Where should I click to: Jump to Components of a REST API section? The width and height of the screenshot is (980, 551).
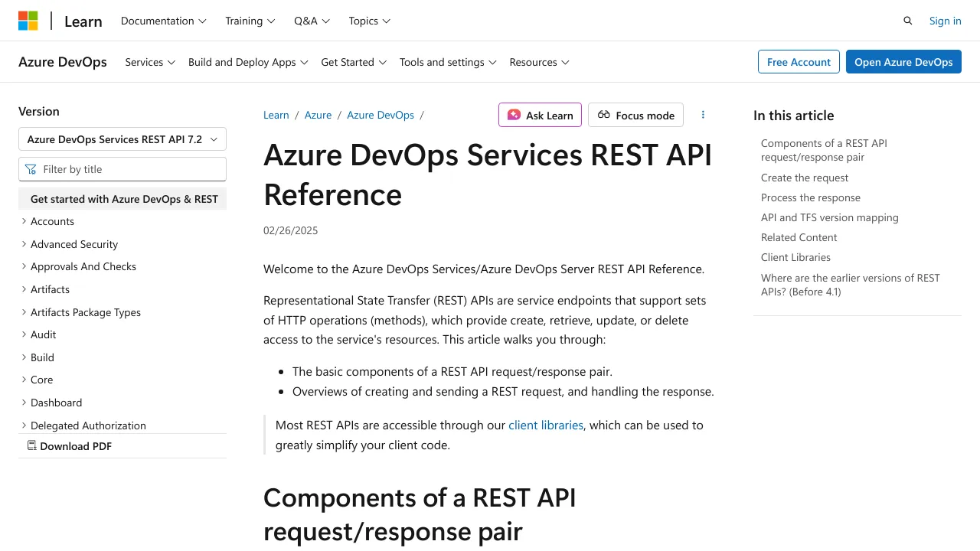tap(824, 150)
